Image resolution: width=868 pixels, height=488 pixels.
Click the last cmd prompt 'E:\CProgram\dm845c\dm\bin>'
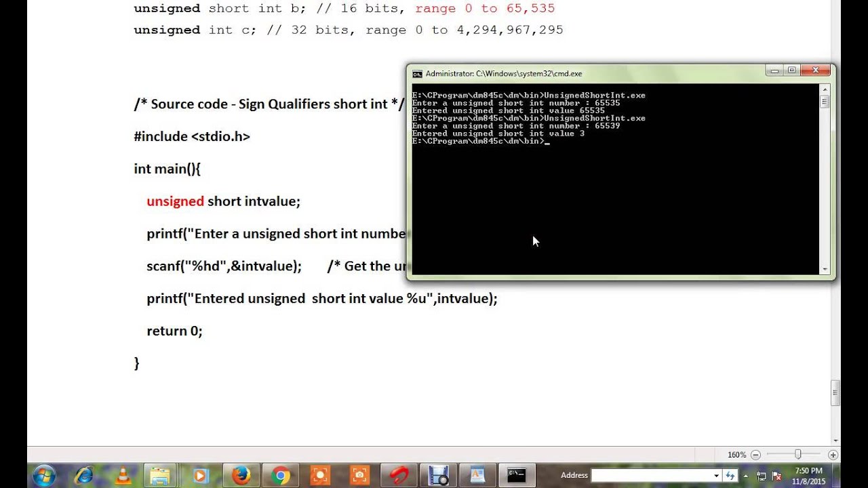(x=478, y=141)
